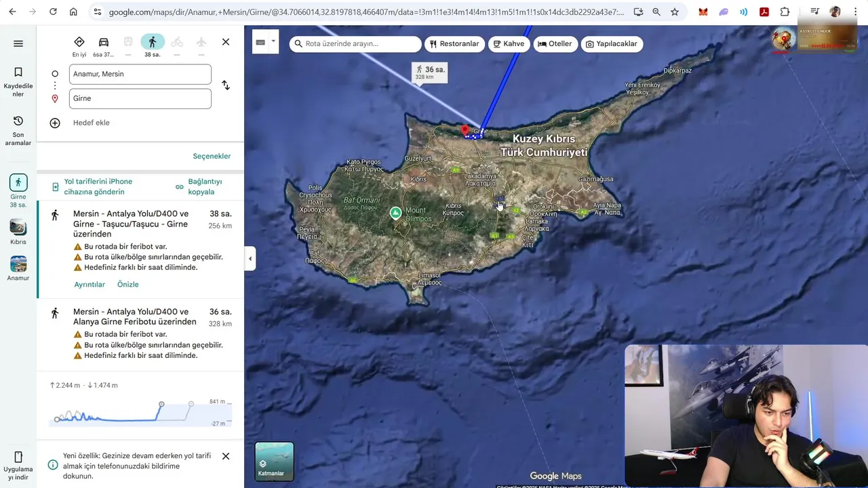Image resolution: width=868 pixels, height=488 pixels.
Task: Open Ayrıntılar route details
Action: coord(90,285)
